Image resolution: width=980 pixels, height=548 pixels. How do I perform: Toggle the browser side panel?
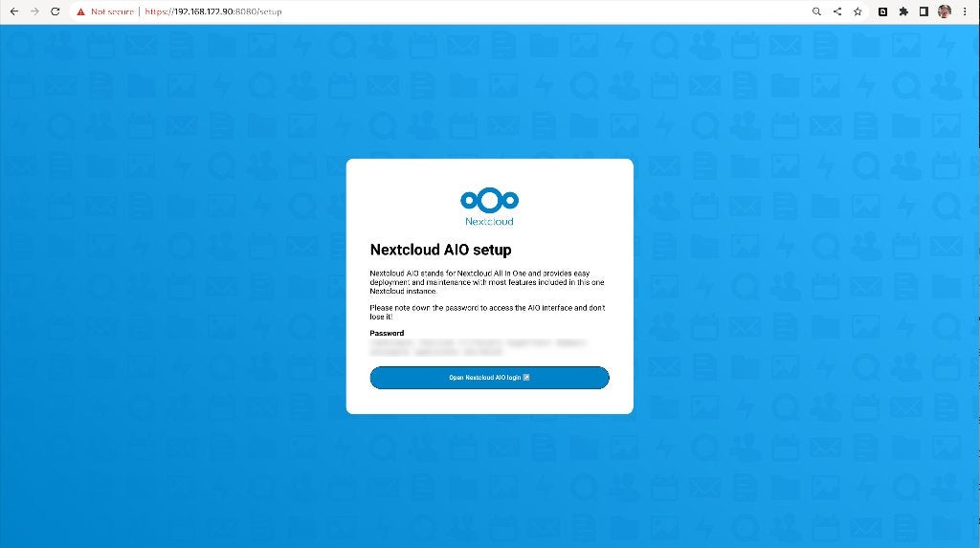point(924,11)
